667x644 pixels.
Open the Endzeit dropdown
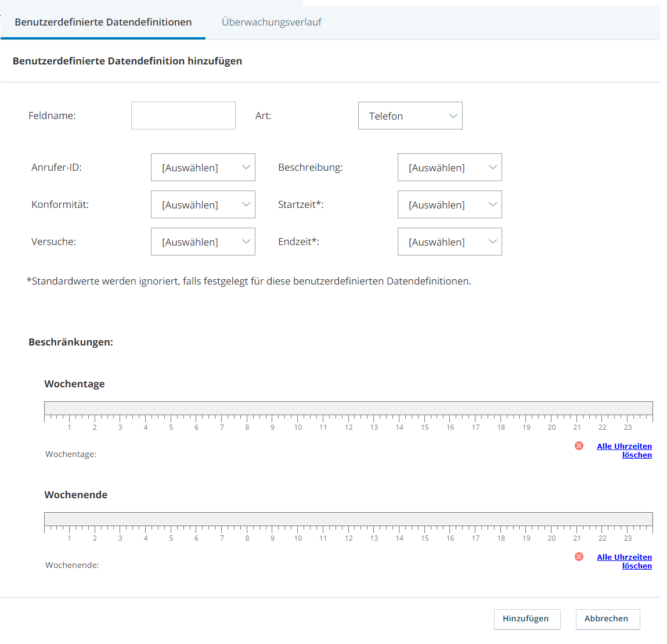pos(450,242)
